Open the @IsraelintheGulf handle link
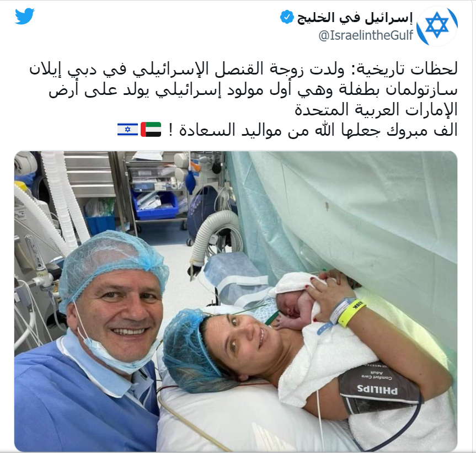The width and height of the screenshot is (476, 453). pyautogui.click(x=366, y=35)
